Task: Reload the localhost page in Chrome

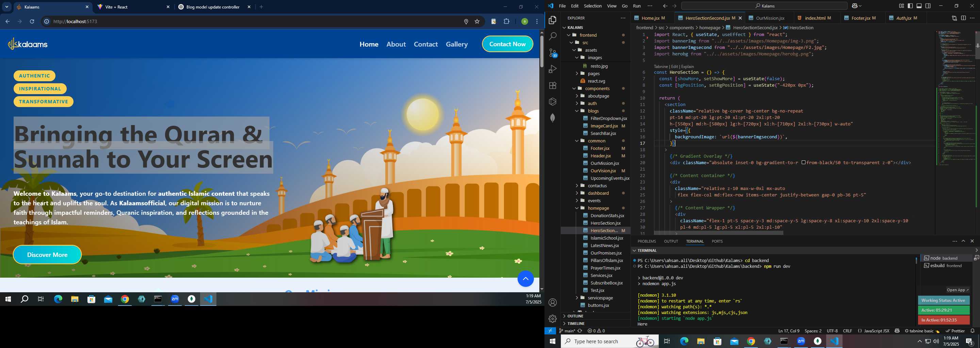Action: point(32,22)
